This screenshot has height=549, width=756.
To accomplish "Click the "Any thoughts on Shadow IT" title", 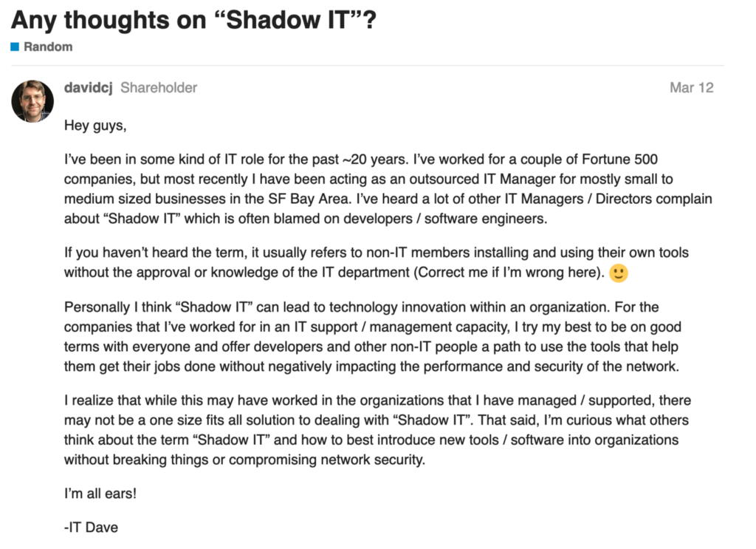I will coord(193,19).
